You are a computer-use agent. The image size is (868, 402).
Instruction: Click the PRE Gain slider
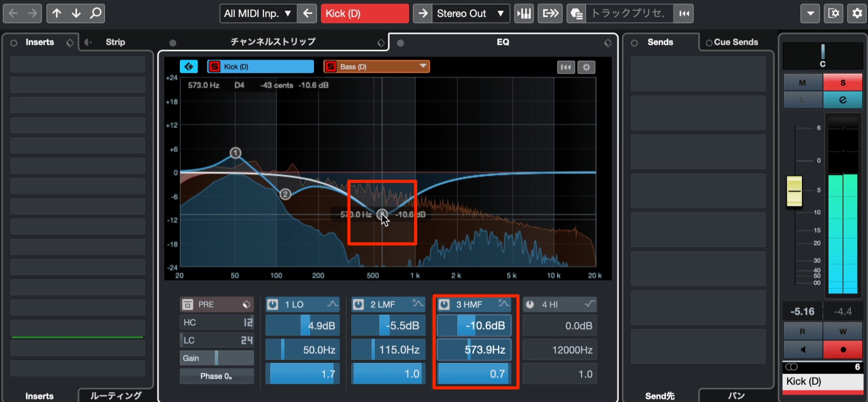217,358
